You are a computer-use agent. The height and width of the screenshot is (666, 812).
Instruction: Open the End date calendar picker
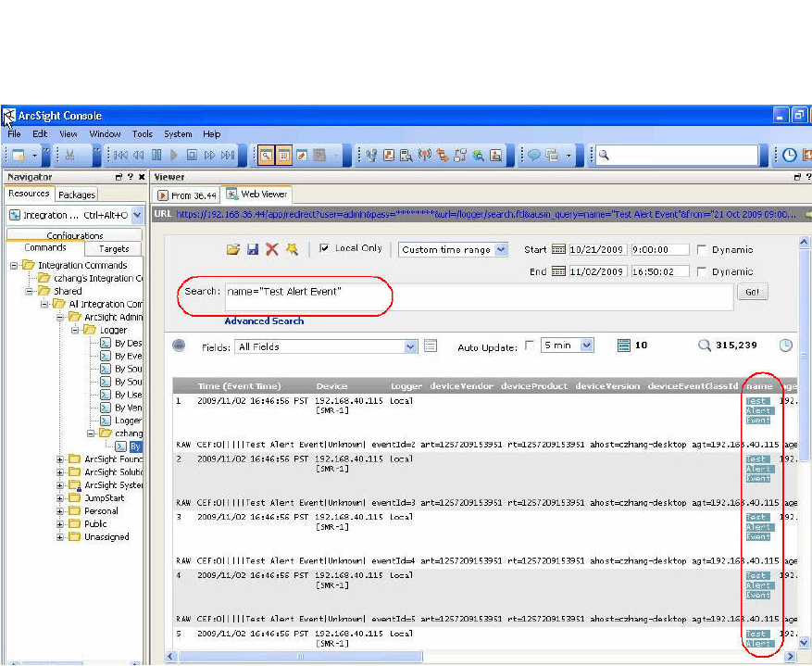coord(558,270)
